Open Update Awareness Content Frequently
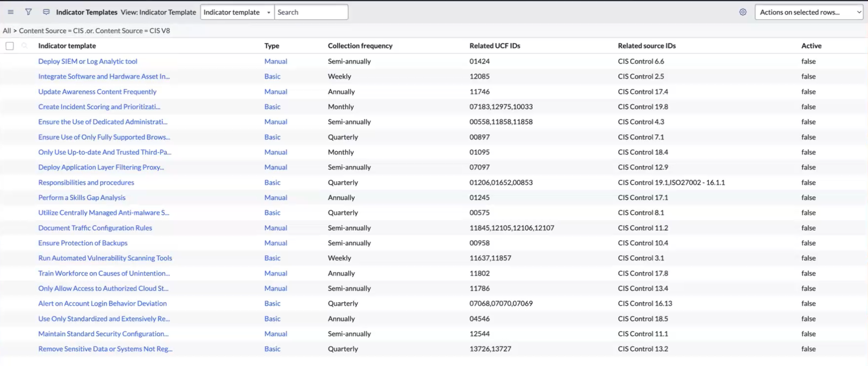Viewport: 868px width, 366px height. pos(97,92)
